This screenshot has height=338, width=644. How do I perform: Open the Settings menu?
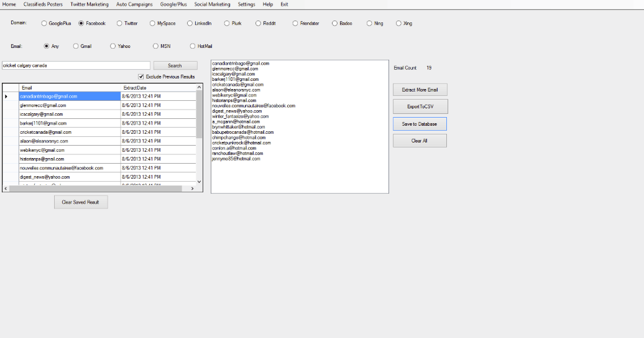[x=246, y=4]
